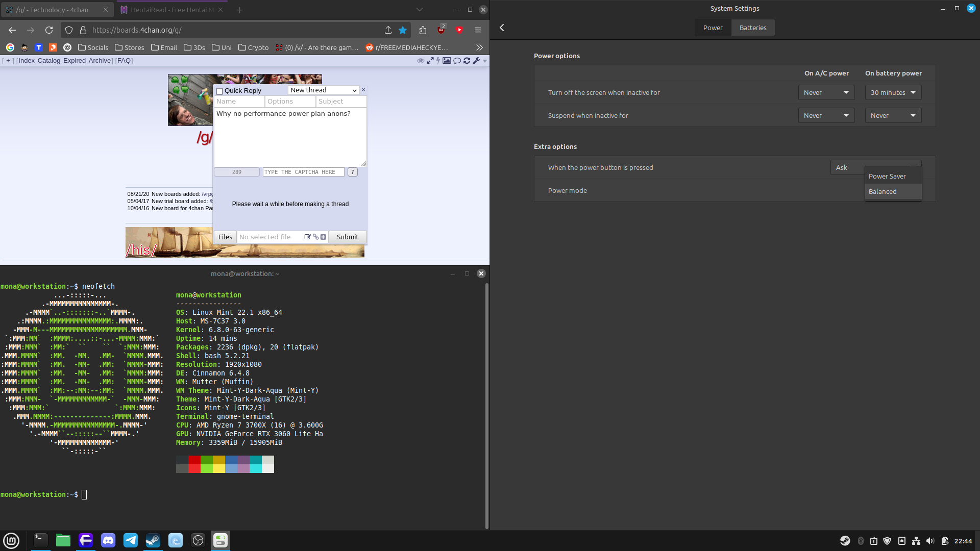Open the battery suspend dropdown set to Never

click(893, 115)
